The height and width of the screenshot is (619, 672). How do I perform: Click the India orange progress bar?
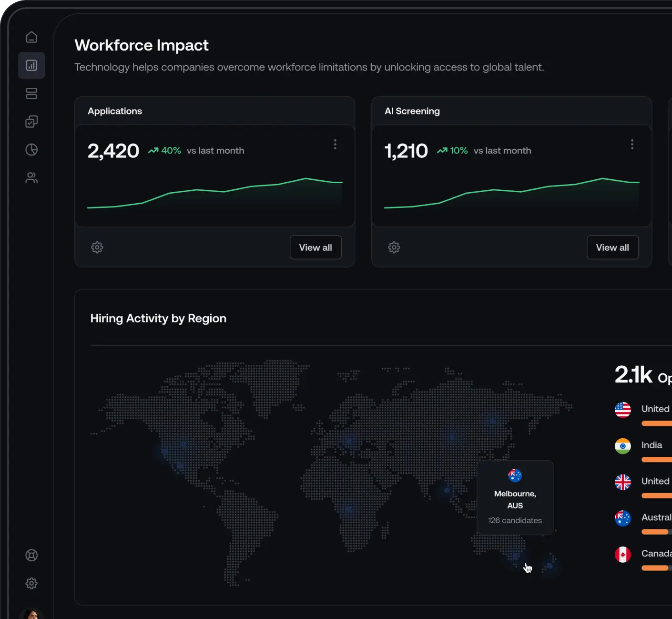click(657, 460)
